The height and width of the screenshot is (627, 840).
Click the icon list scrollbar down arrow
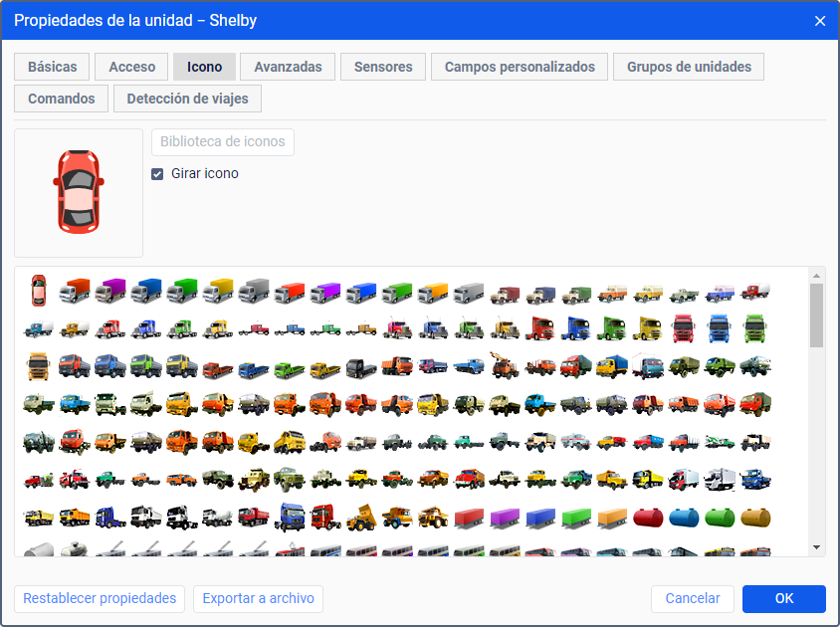click(x=816, y=547)
